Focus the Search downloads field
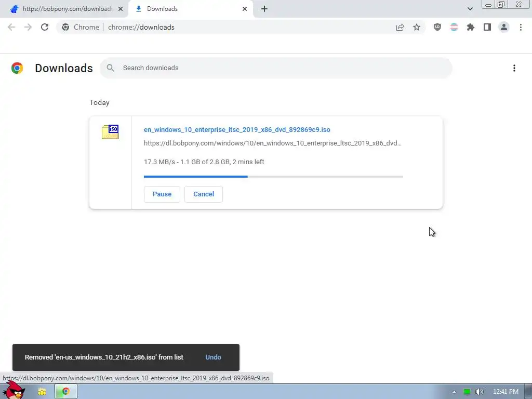The width and height of the screenshot is (532, 399). 276,68
